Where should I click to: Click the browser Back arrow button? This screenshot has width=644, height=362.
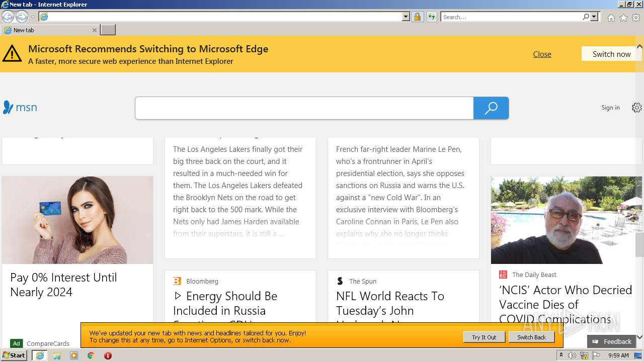pyautogui.click(x=8, y=17)
